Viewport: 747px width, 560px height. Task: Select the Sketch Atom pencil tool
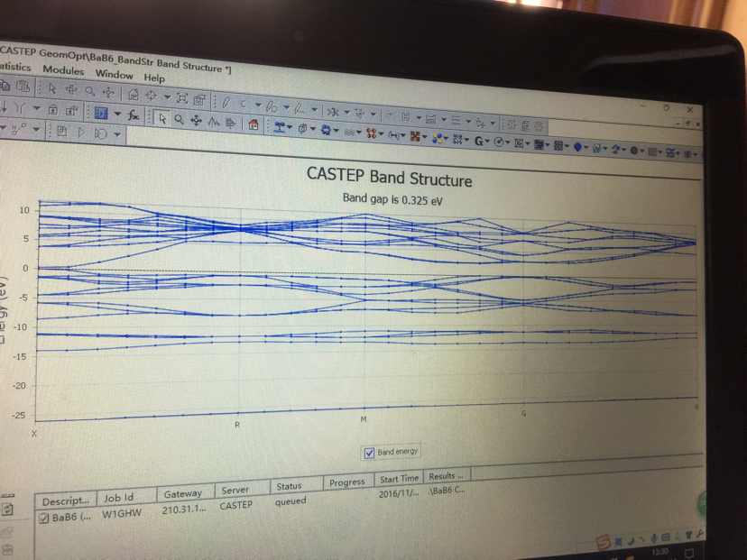(226, 103)
